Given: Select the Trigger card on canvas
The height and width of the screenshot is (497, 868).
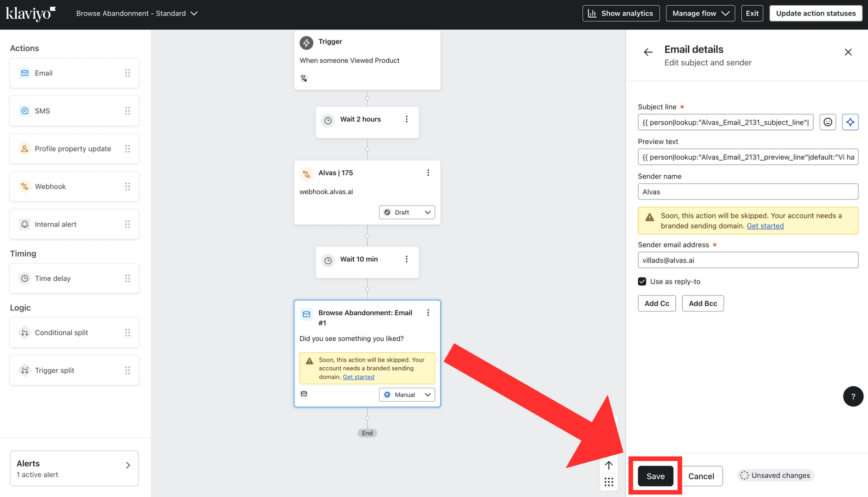Looking at the screenshot, I should tap(367, 60).
